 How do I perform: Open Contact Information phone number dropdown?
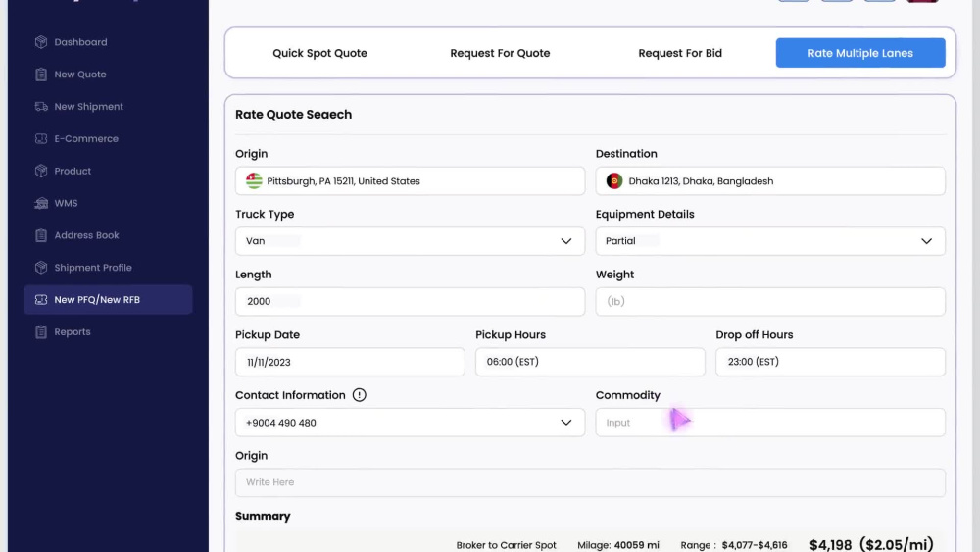[410, 423]
